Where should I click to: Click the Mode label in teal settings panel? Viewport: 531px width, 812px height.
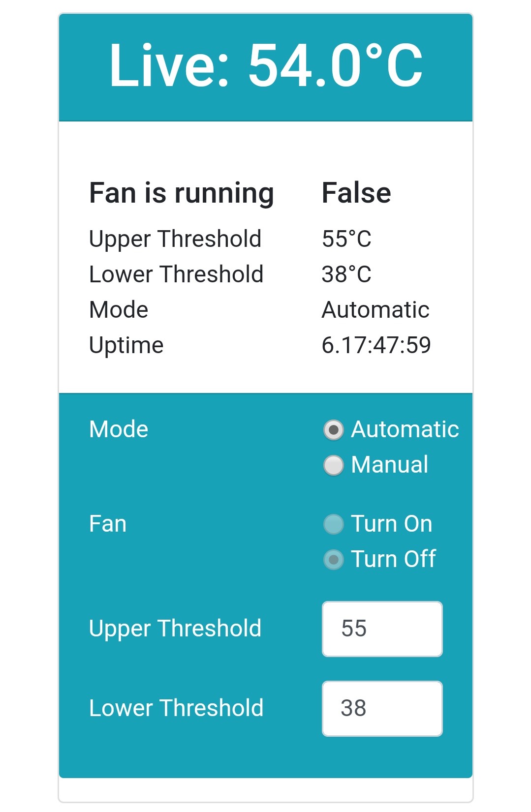pos(119,429)
